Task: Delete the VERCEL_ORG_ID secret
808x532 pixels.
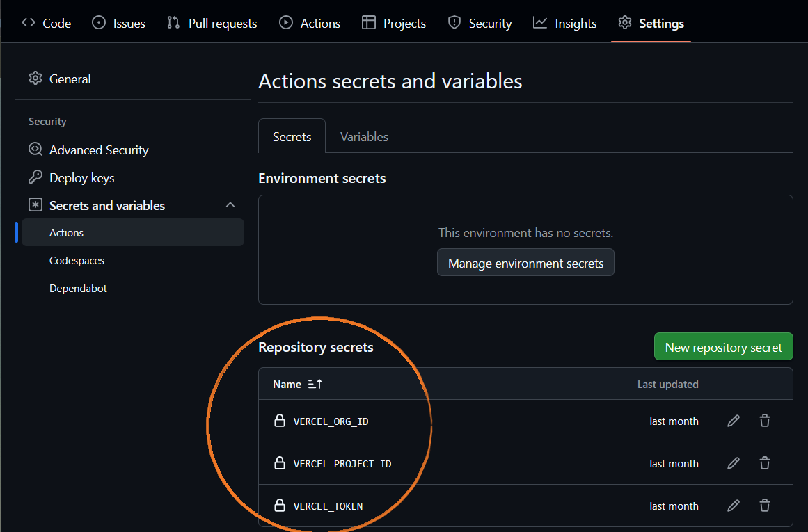Action: point(765,421)
